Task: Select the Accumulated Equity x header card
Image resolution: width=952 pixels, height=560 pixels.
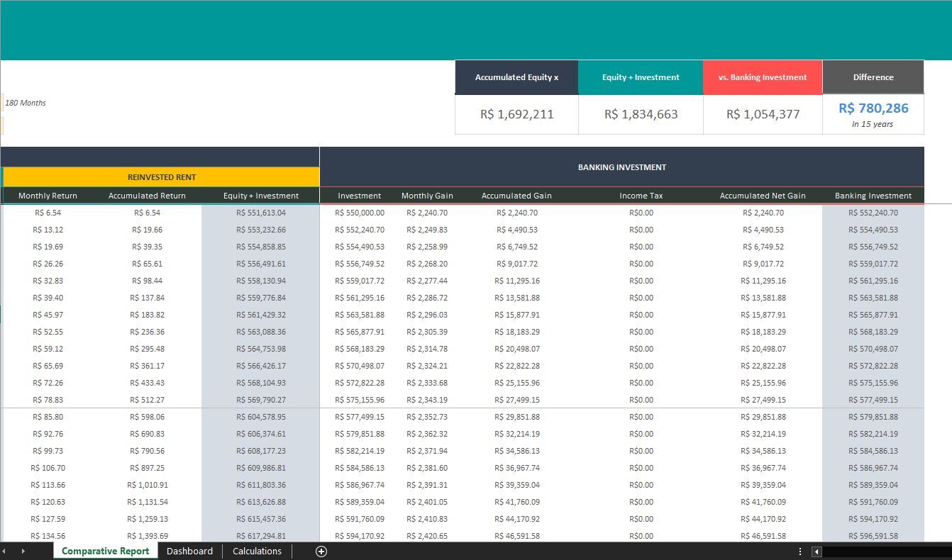Action: [516, 77]
